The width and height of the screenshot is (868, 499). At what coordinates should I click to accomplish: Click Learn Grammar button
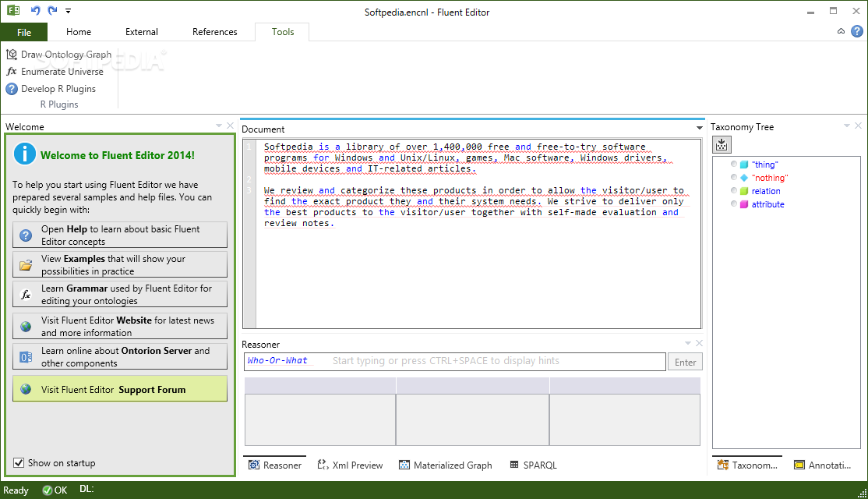click(x=119, y=294)
